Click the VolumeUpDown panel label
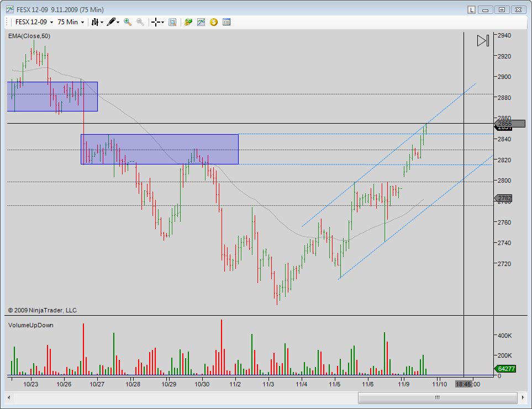The height and width of the screenshot is (409, 532). click(x=31, y=325)
